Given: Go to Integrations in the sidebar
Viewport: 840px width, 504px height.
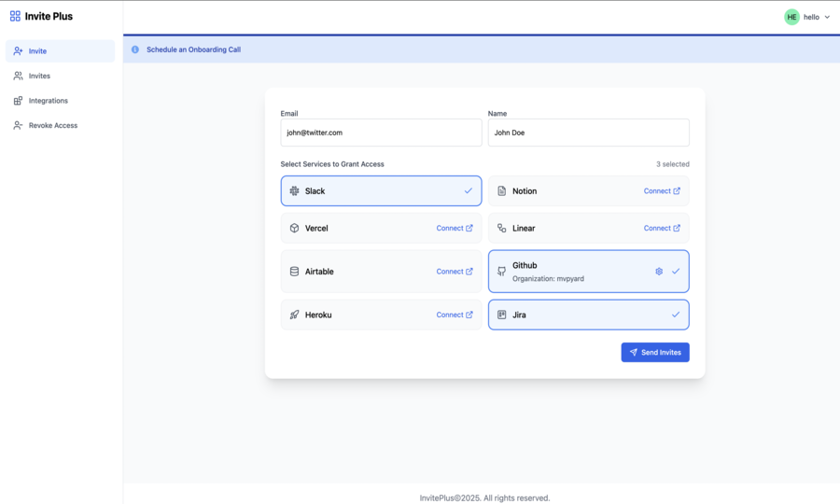Looking at the screenshot, I should tap(60, 101).
